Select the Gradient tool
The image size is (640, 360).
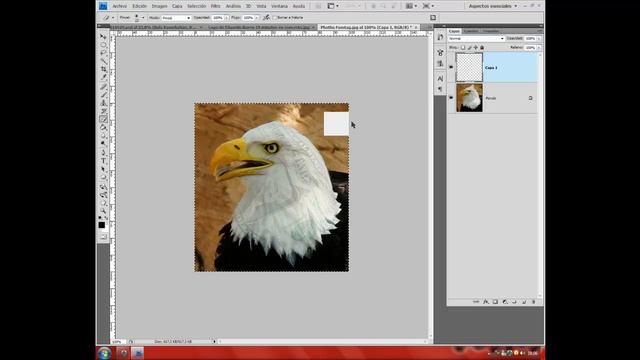103,127
